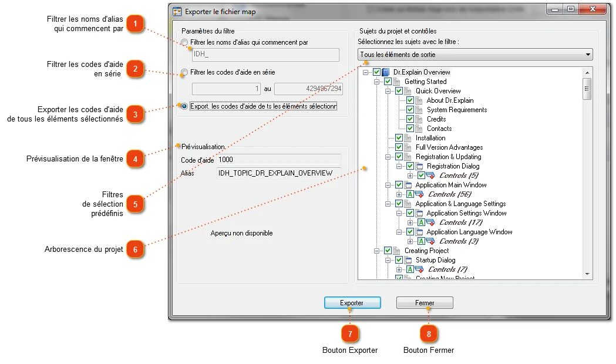Collapse the Application Language Window node
616x364 pixels.
pos(399,232)
